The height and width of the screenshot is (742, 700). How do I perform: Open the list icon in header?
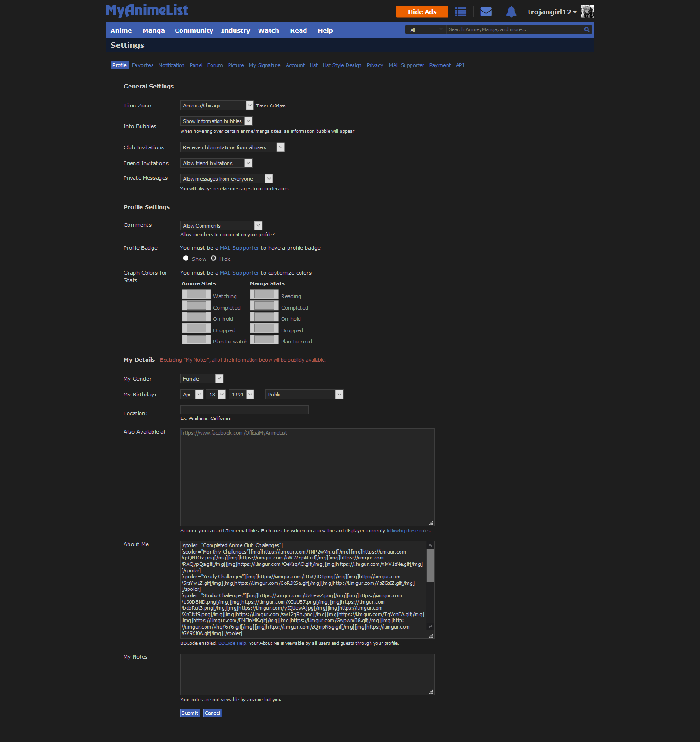pyautogui.click(x=460, y=12)
